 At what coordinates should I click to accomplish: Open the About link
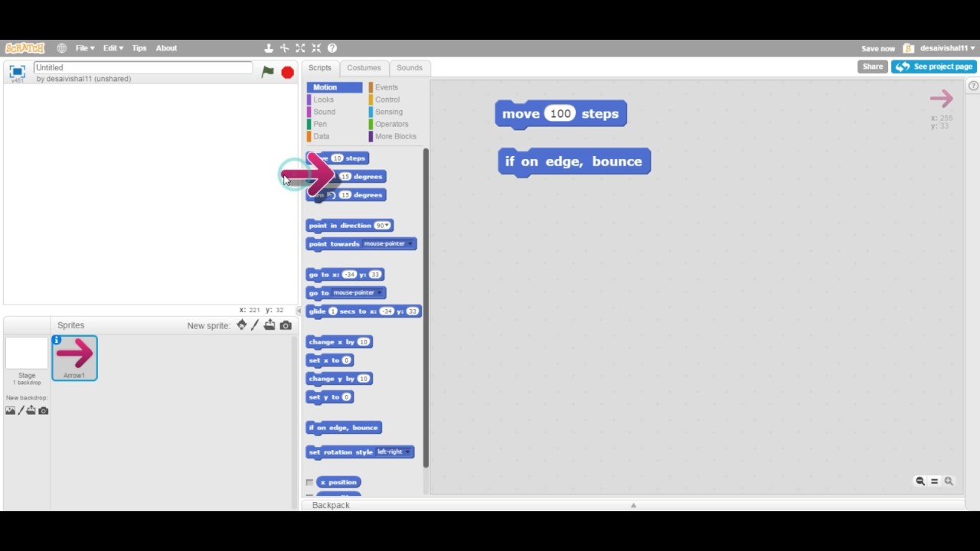(166, 48)
